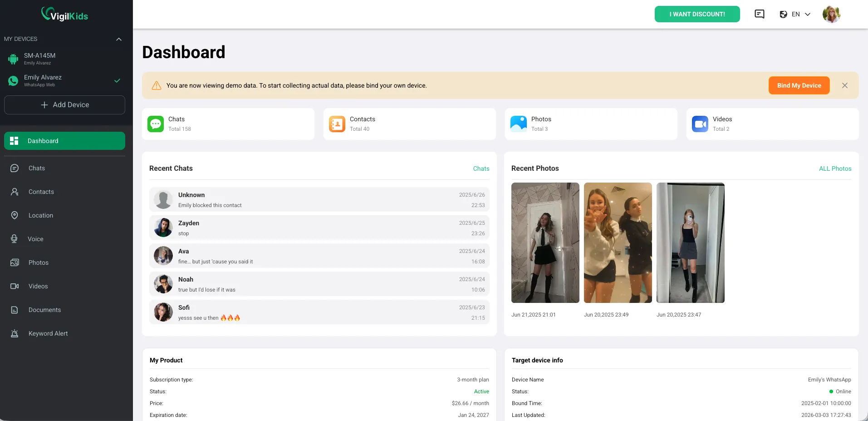The image size is (868, 421).
Task: Open the ALL Photos link
Action: pos(835,168)
